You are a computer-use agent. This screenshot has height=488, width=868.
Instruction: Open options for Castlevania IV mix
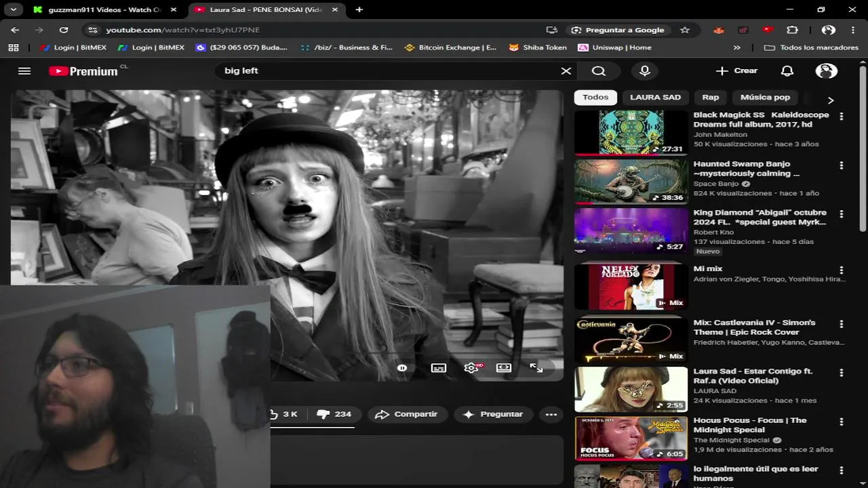(842, 324)
